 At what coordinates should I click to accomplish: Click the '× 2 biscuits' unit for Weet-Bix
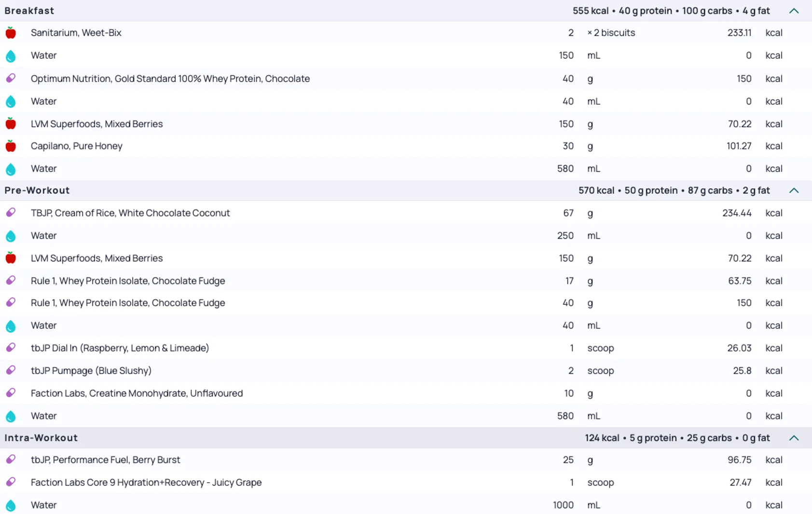[611, 33]
